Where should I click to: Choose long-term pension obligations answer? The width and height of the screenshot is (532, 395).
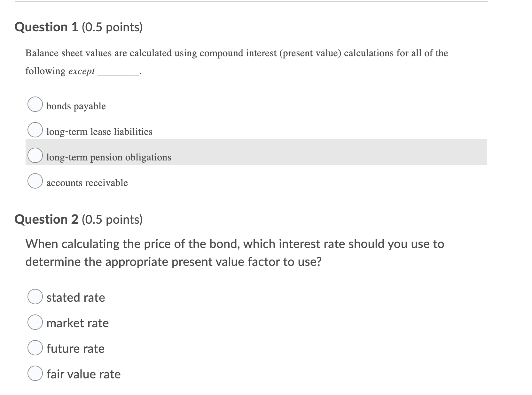point(35,155)
